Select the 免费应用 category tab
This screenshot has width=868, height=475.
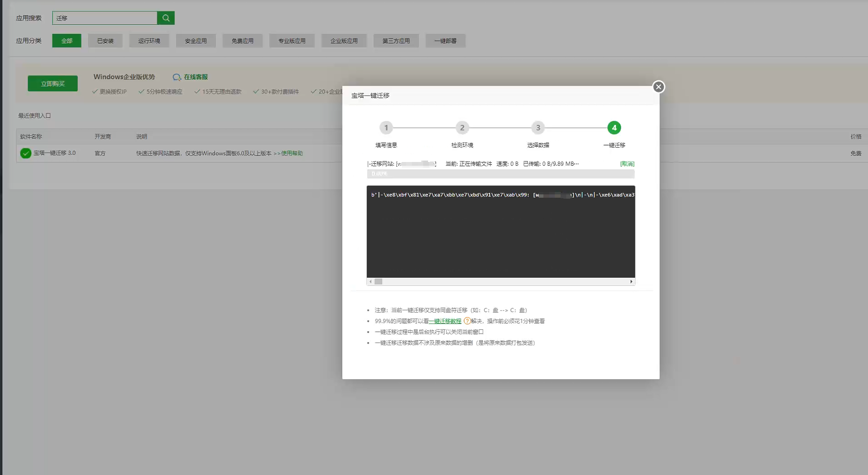(243, 41)
